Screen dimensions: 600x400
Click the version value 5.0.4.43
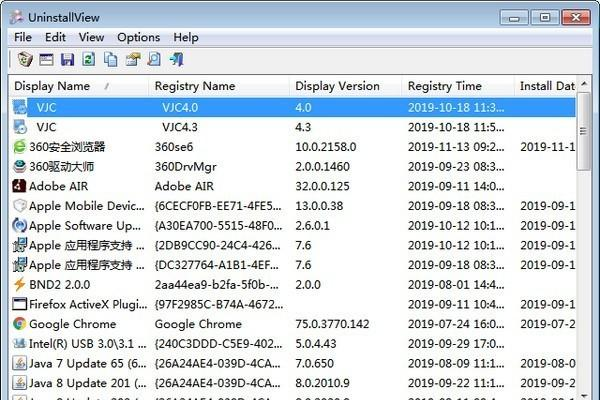pyautogui.click(x=316, y=344)
